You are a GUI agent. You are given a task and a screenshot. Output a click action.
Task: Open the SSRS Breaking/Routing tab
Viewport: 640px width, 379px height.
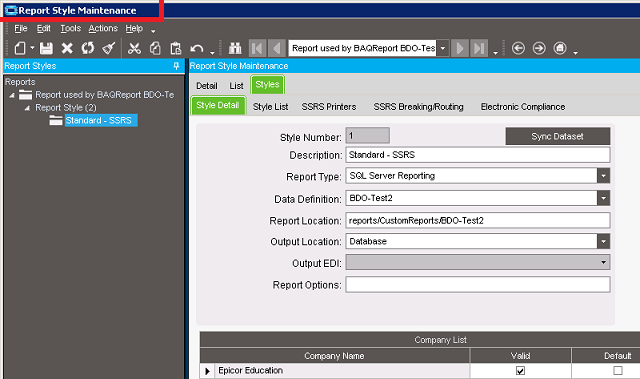point(418,106)
